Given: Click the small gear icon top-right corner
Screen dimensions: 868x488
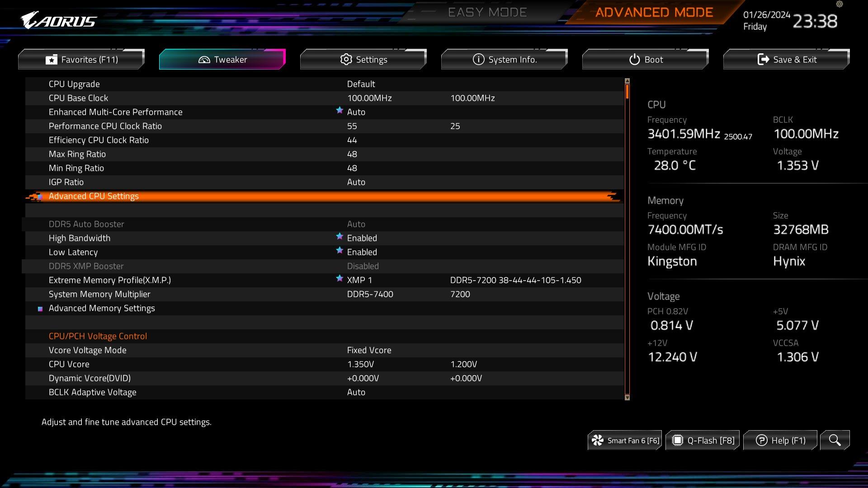Looking at the screenshot, I should [x=840, y=4].
